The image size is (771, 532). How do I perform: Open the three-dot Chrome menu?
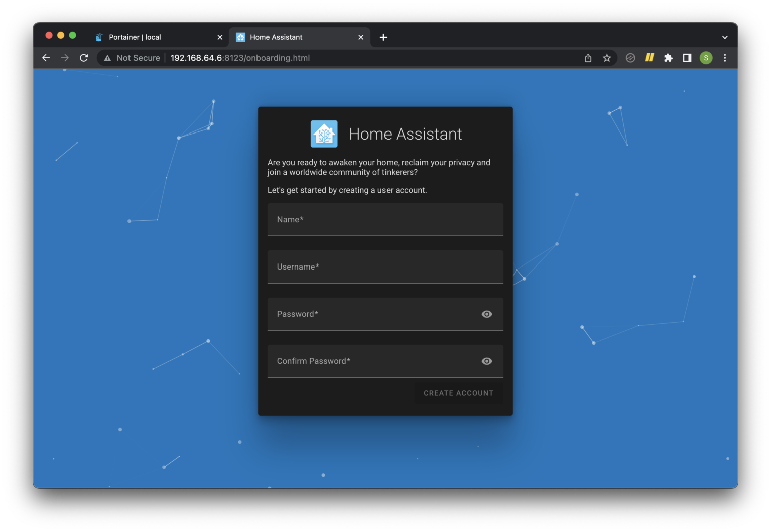725,58
